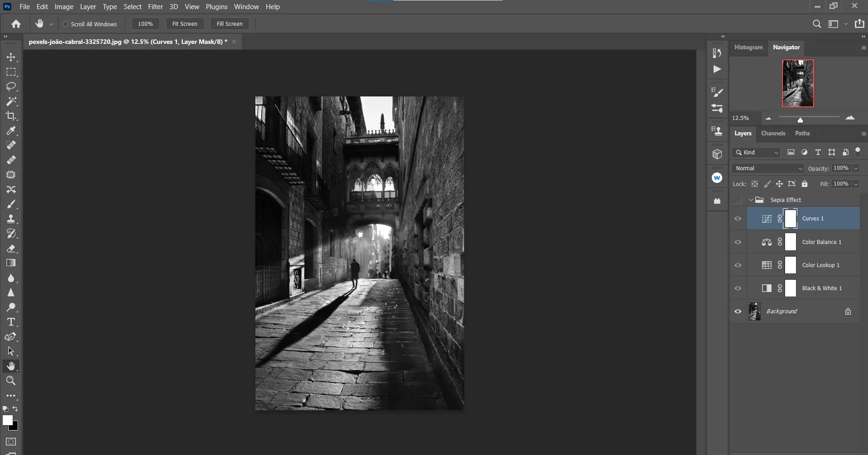Screen dimensions: 868x455
Task: Select the Lasso tool
Action: [11, 87]
